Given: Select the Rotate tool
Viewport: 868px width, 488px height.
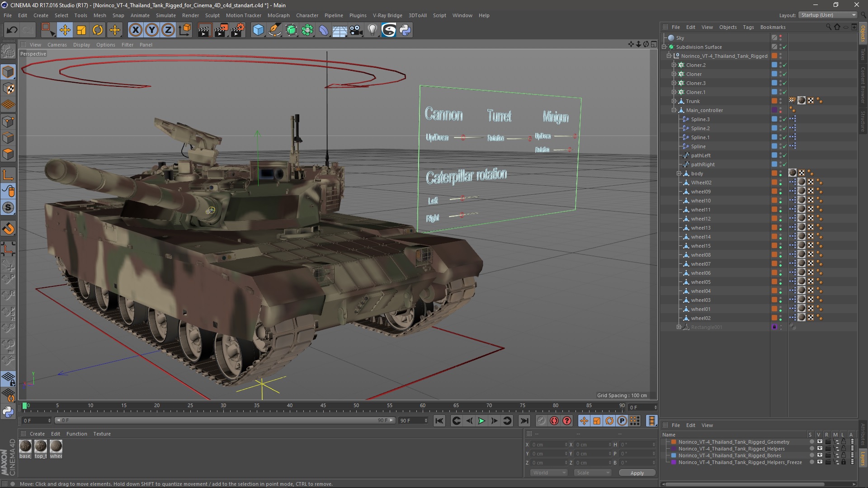Looking at the screenshot, I should pyautogui.click(x=98, y=30).
